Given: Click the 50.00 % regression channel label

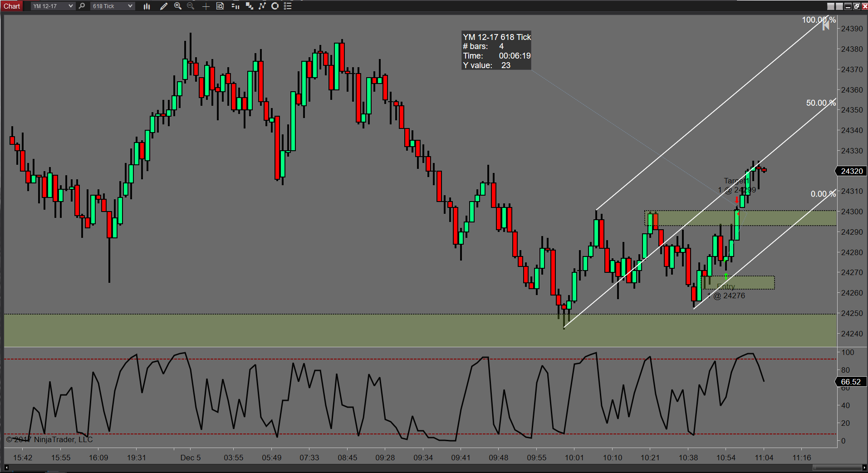Looking at the screenshot, I should click(821, 103).
